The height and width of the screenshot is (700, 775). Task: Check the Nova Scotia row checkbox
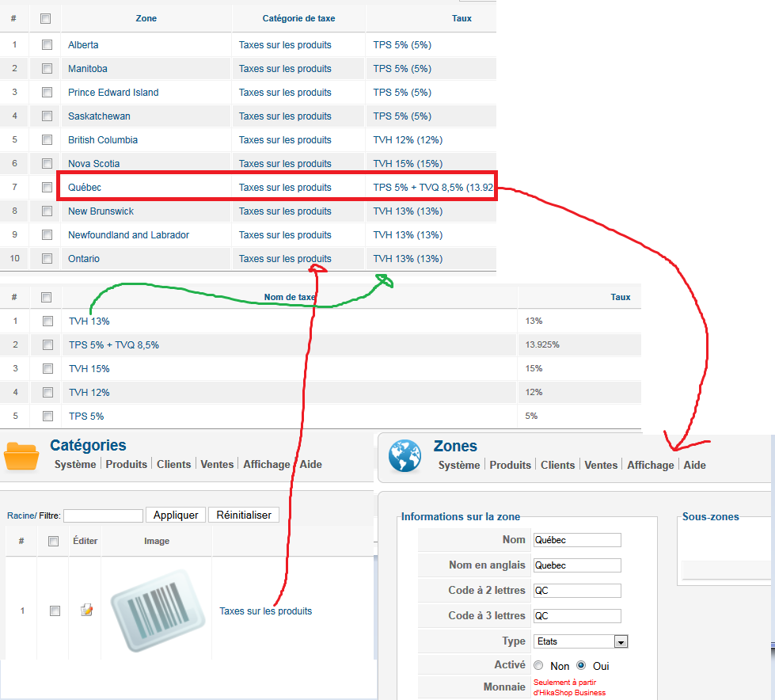tap(47, 164)
